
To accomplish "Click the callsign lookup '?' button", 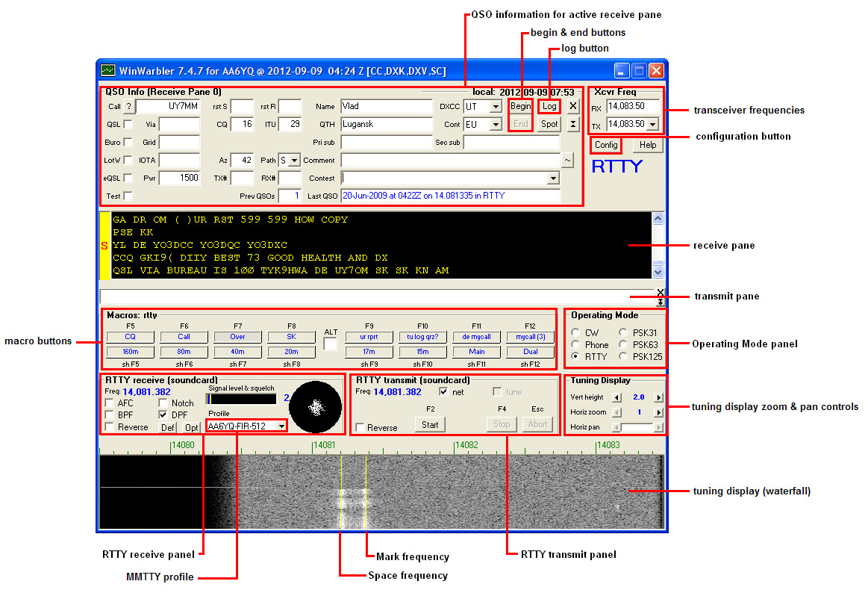I will click(128, 106).
